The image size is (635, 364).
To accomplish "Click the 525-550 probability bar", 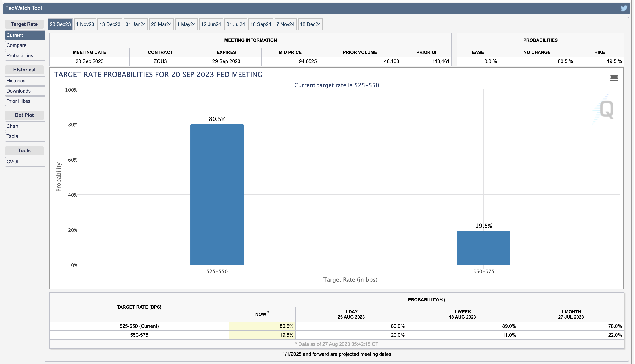I will click(217, 194).
